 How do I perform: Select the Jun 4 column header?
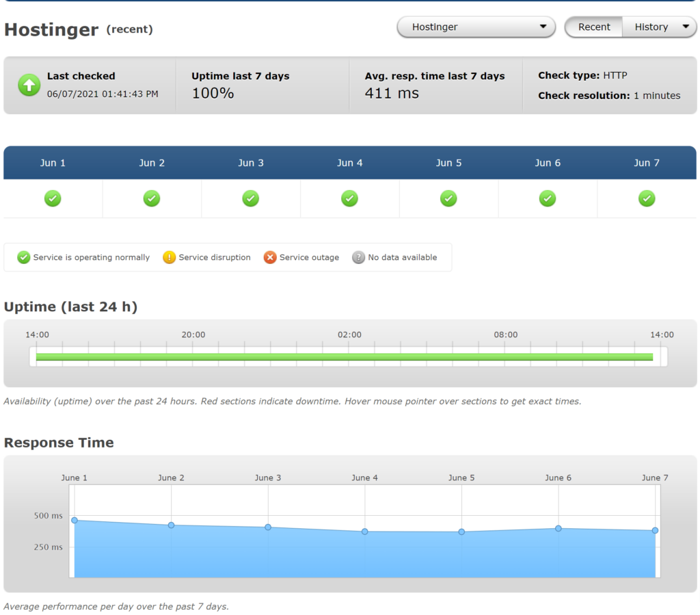(x=350, y=163)
